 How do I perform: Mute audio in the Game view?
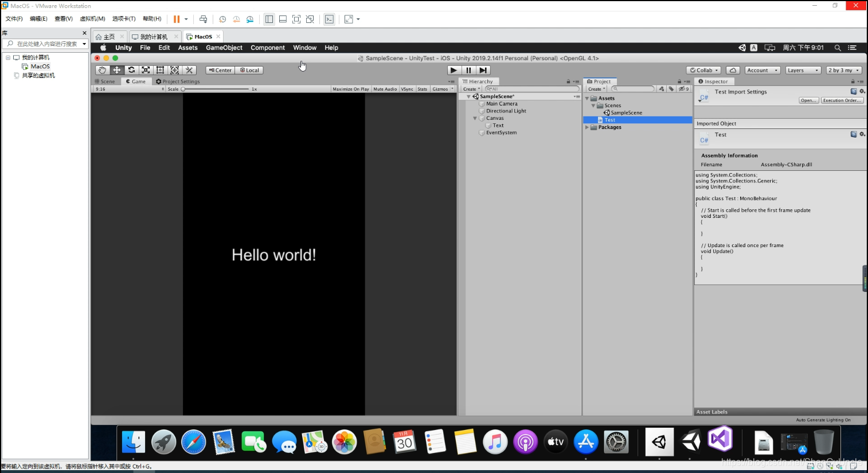[x=385, y=89]
